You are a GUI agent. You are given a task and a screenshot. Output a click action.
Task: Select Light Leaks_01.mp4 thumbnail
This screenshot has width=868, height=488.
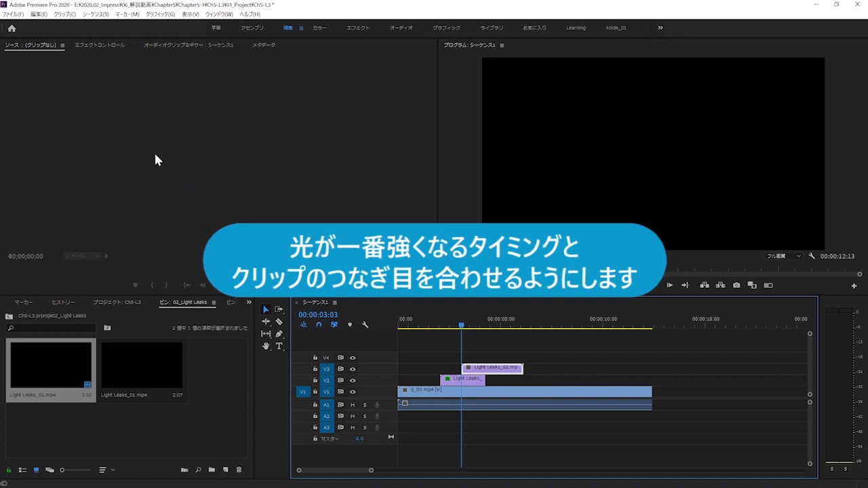tap(142, 365)
